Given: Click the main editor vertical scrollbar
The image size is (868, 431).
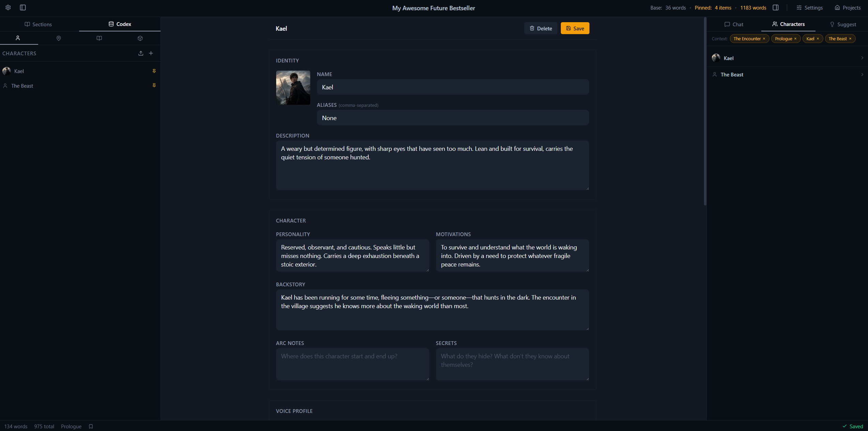Looking at the screenshot, I should 705,111.
